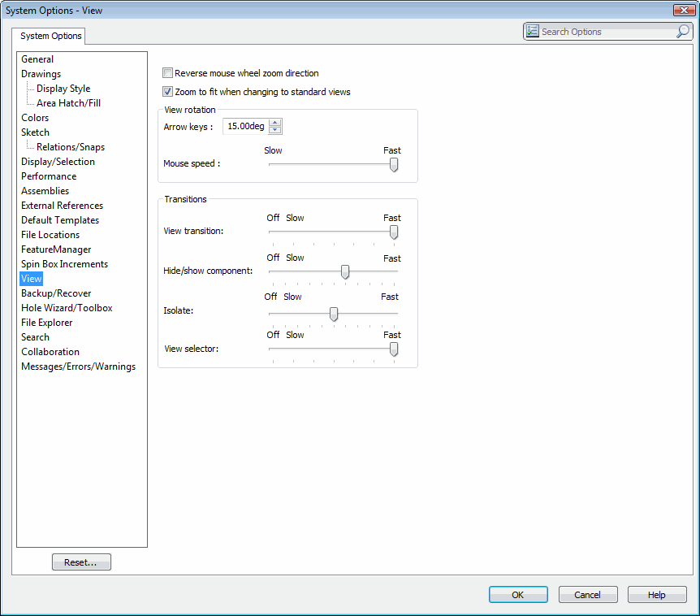Open File Locations category

[50, 235]
